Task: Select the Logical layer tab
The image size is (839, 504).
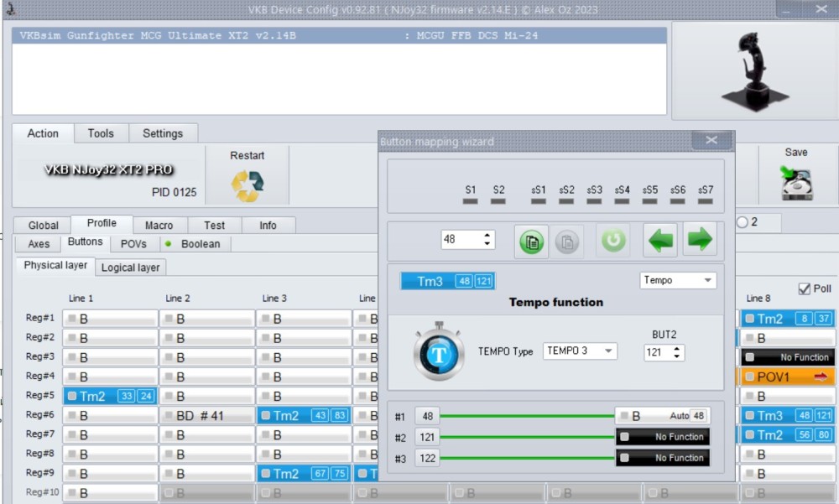Action: pyautogui.click(x=131, y=268)
